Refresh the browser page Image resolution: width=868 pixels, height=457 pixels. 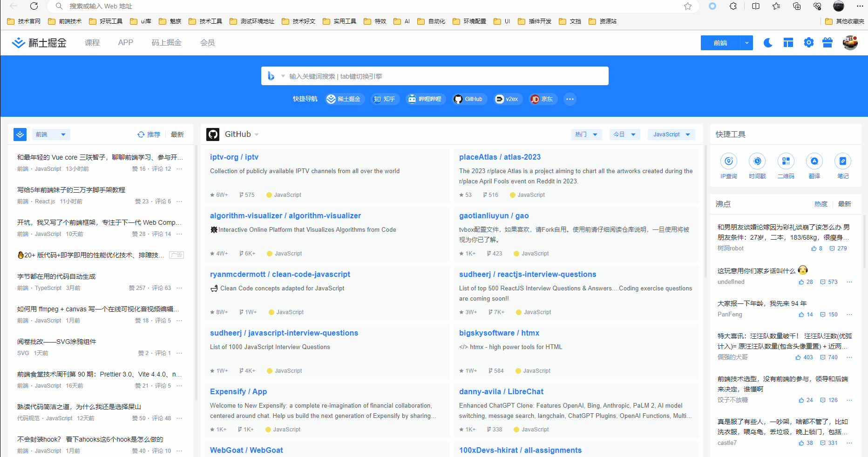click(x=34, y=6)
